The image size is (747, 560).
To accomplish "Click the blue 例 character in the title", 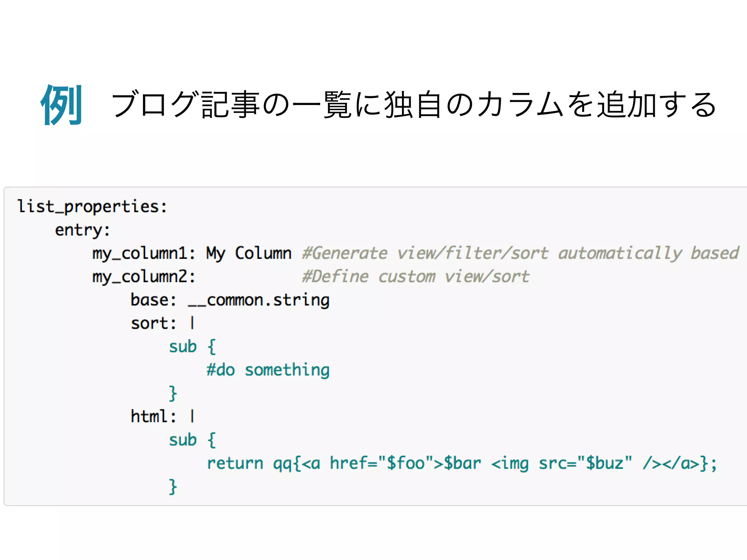I will coord(61,105).
